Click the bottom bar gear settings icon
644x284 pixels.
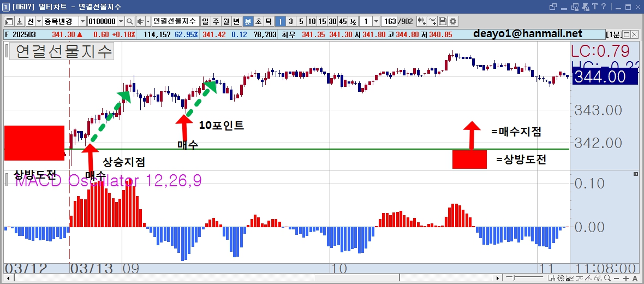click(x=560, y=278)
